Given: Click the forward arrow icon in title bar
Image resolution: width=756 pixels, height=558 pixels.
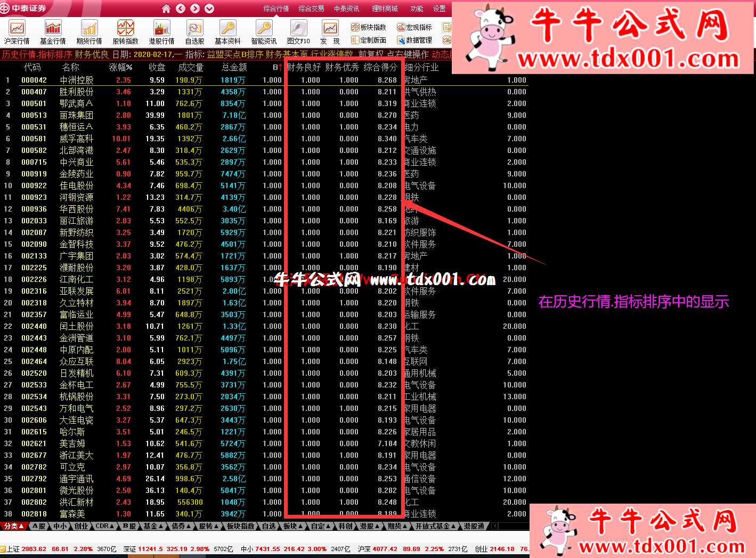Looking at the screenshot, I should click(195, 9).
